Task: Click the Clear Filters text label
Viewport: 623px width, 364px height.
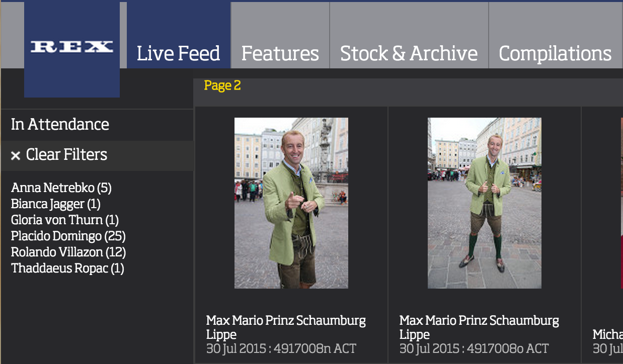Action: click(x=66, y=154)
